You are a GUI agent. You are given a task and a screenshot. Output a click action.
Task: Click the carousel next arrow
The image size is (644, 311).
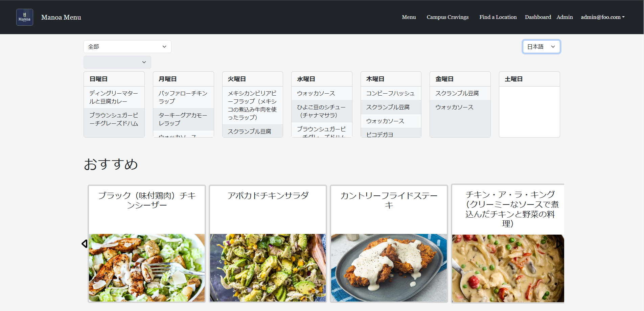(x=559, y=243)
